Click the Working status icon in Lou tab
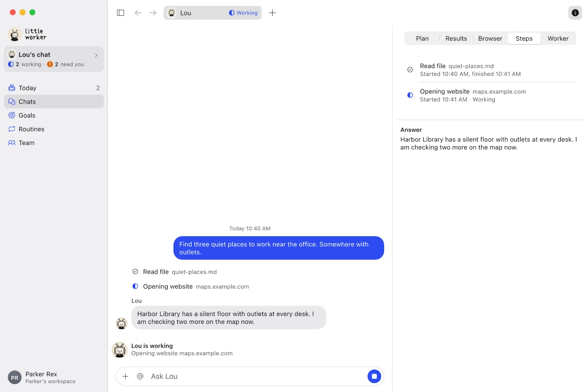 coord(232,13)
